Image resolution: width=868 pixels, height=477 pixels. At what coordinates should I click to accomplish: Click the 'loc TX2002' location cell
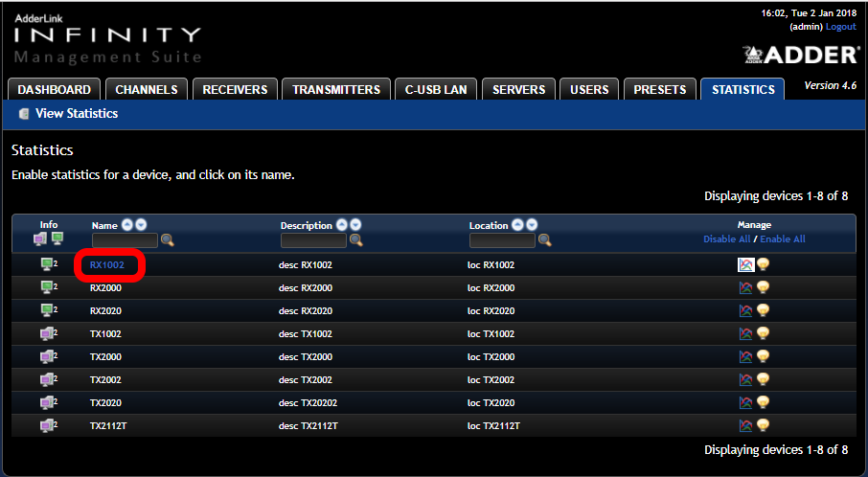click(491, 380)
